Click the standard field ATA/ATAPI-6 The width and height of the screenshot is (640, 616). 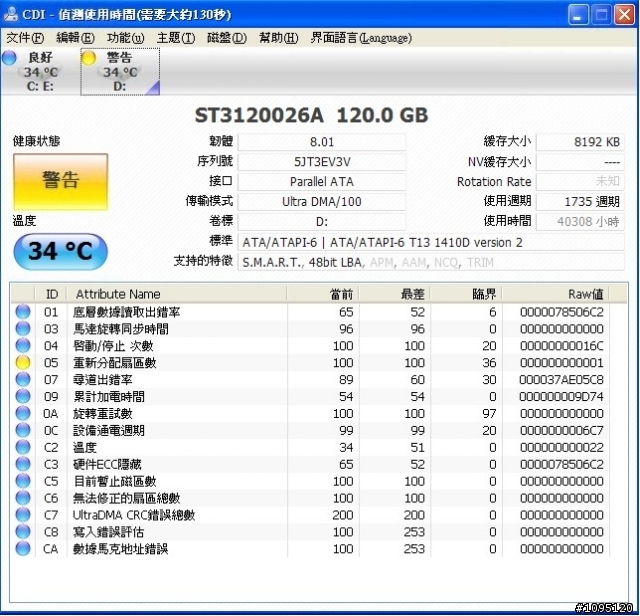(x=431, y=242)
